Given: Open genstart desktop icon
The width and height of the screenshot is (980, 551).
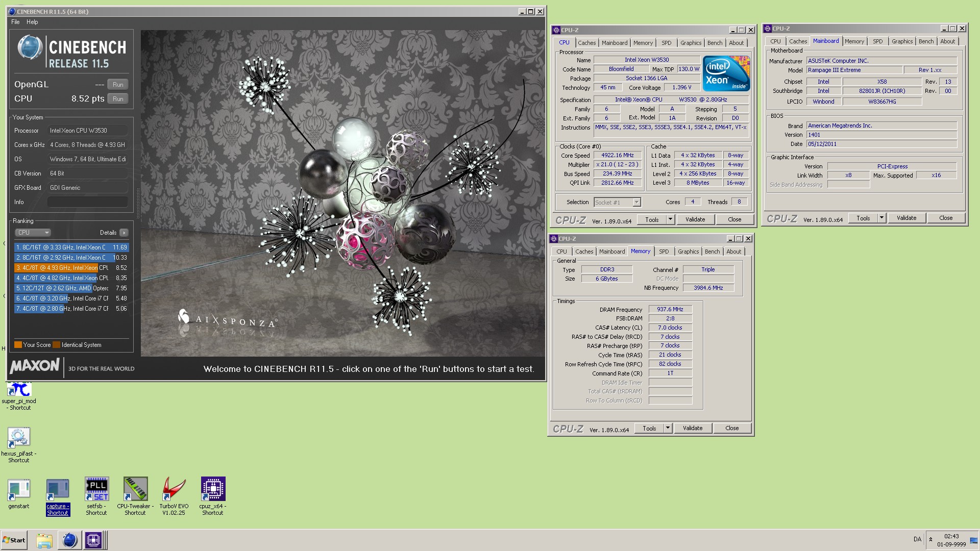Looking at the screenshot, I should click(19, 490).
